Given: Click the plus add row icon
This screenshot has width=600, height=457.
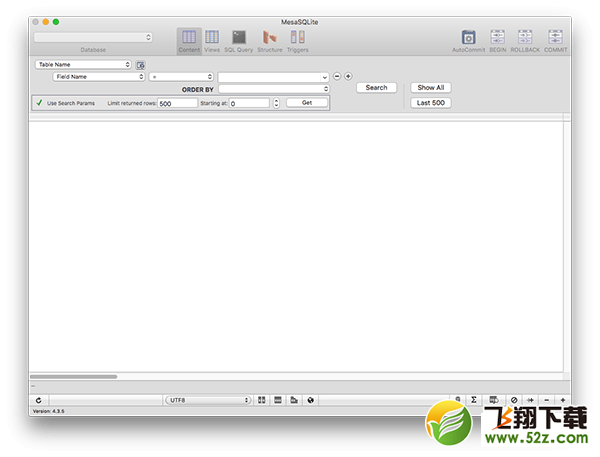Looking at the screenshot, I should pyautogui.click(x=562, y=400).
